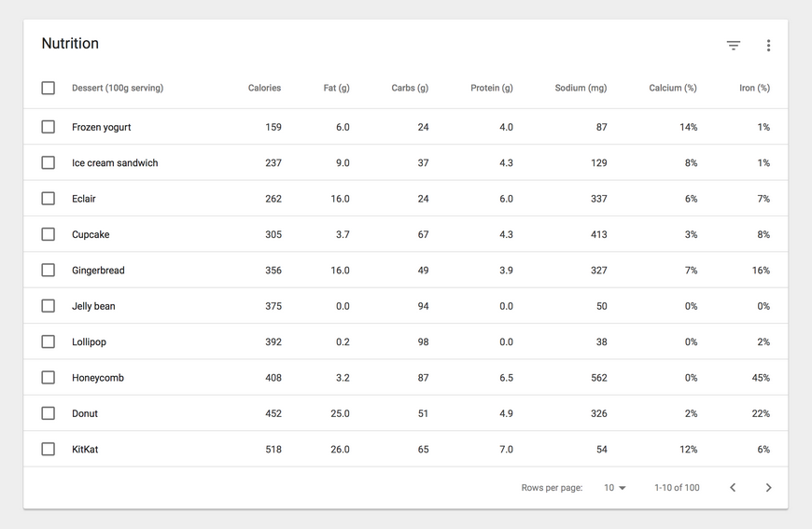The width and height of the screenshot is (812, 529).
Task: Tick the Honeycomb row checkbox
Action: 49,377
